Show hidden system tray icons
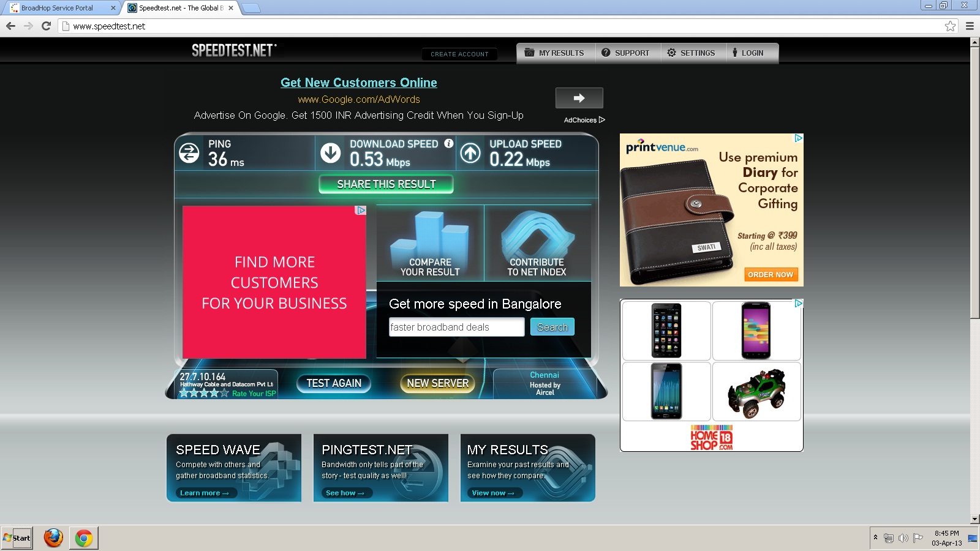Screen dimensions: 980x551 pyautogui.click(x=875, y=538)
